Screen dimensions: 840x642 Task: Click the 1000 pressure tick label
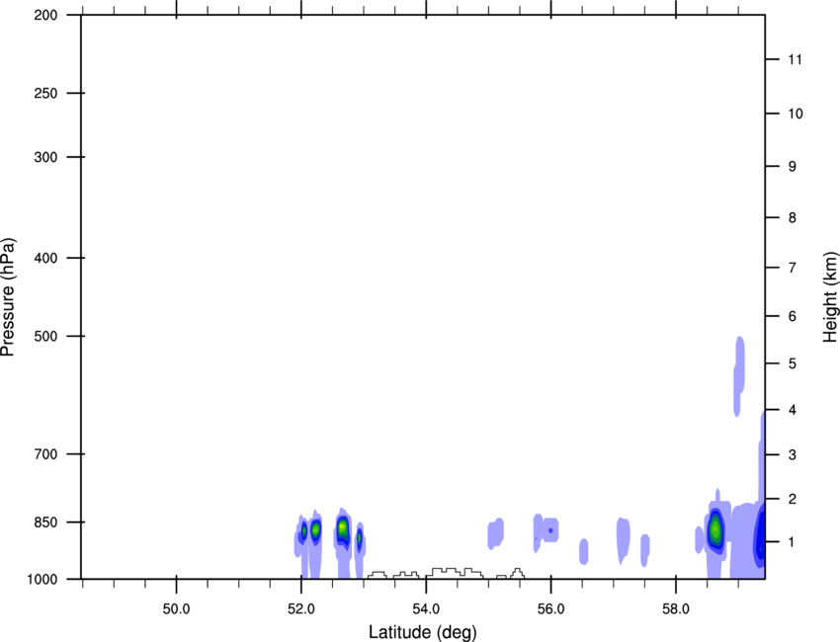pyautogui.click(x=42, y=580)
